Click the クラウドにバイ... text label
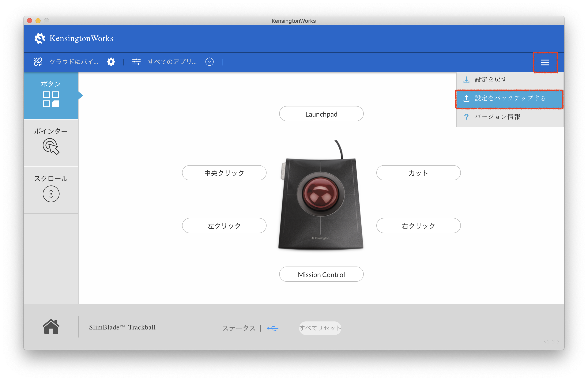588x381 pixels. click(74, 62)
